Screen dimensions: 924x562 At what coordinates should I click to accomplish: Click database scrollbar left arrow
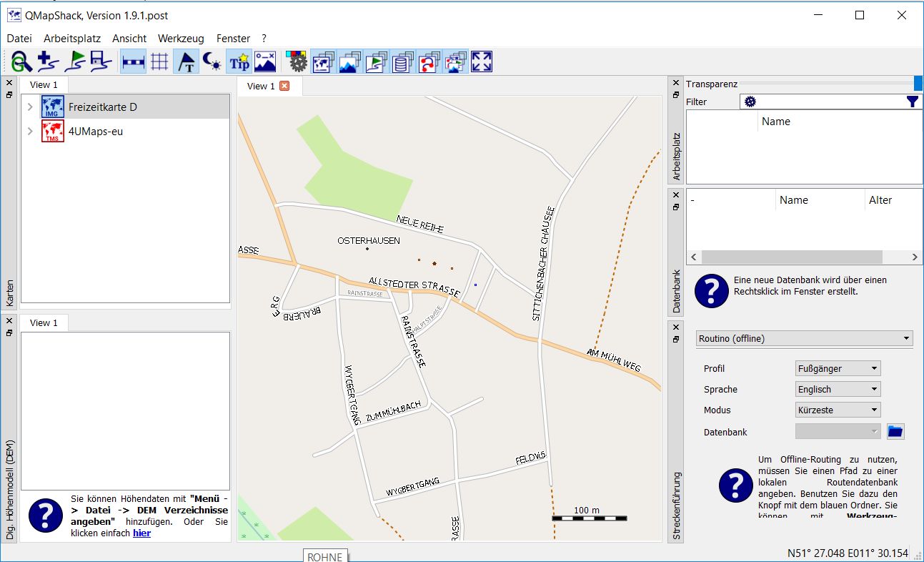click(x=693, y=257)
